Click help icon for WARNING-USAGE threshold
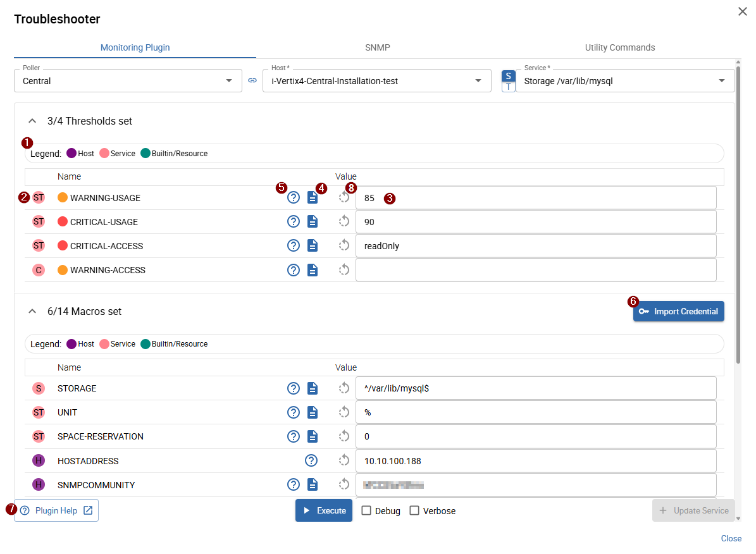The height and width of the screenshot is (554, 756). click(294, 198)
